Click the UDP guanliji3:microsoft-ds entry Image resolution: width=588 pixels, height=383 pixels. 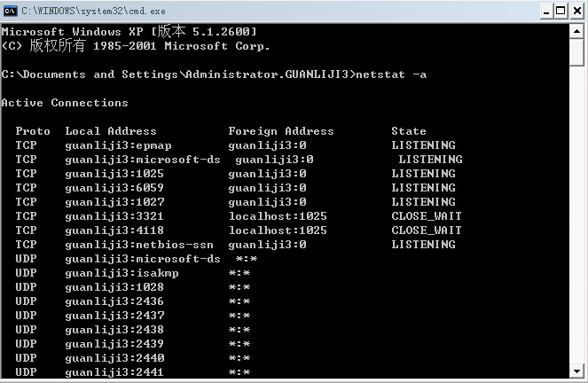click(143, 259)
